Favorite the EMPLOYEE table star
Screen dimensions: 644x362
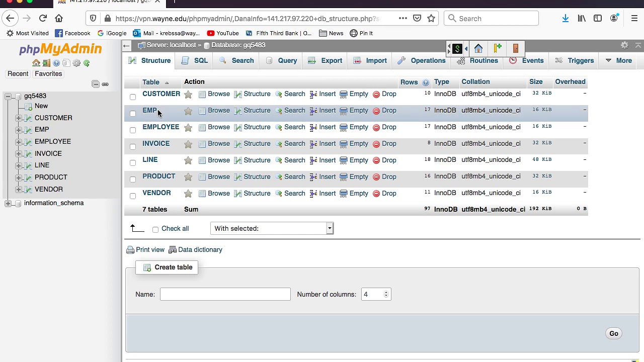(x=188, y=127)
